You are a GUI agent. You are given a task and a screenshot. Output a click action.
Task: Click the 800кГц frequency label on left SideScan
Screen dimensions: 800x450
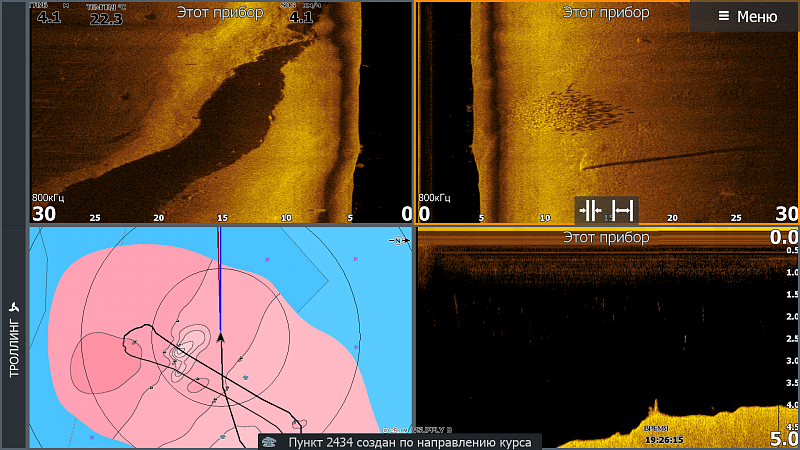coord(48,198)
